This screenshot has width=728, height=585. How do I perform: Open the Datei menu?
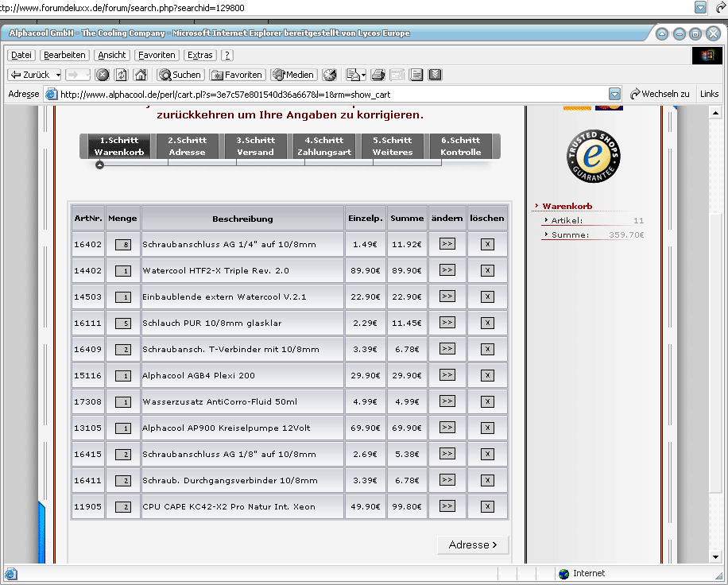21,56
